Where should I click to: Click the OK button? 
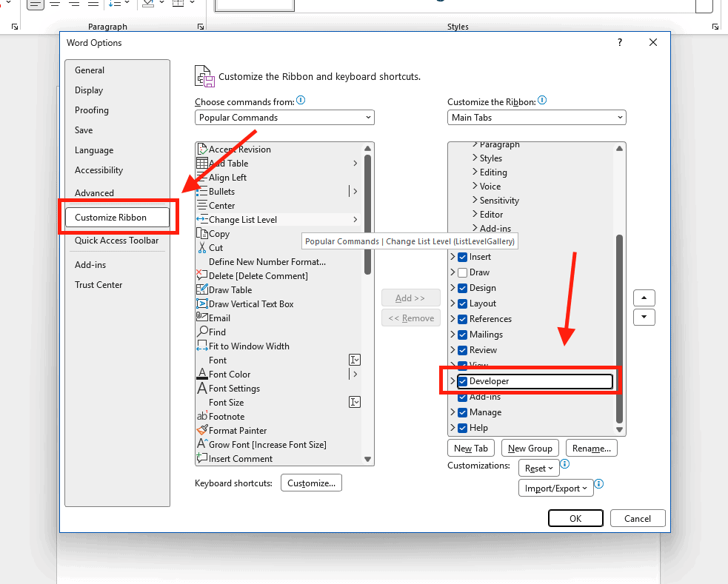click(x=575, y=518)
